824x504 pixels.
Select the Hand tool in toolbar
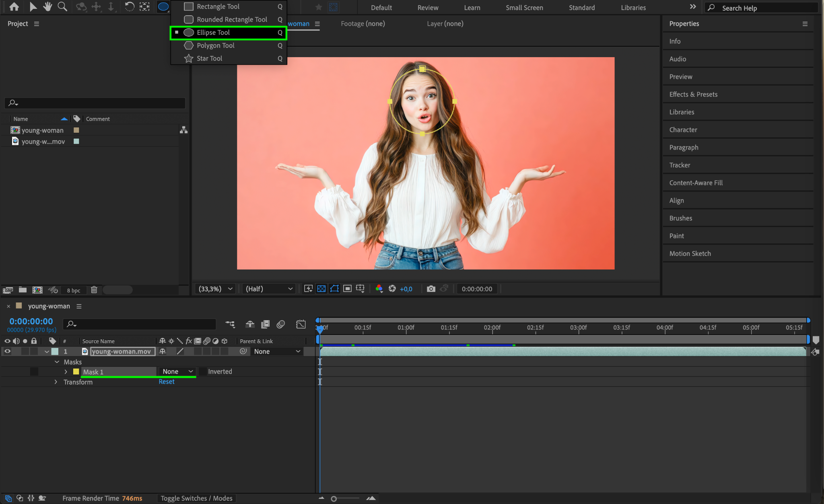(x=47, y=7)
